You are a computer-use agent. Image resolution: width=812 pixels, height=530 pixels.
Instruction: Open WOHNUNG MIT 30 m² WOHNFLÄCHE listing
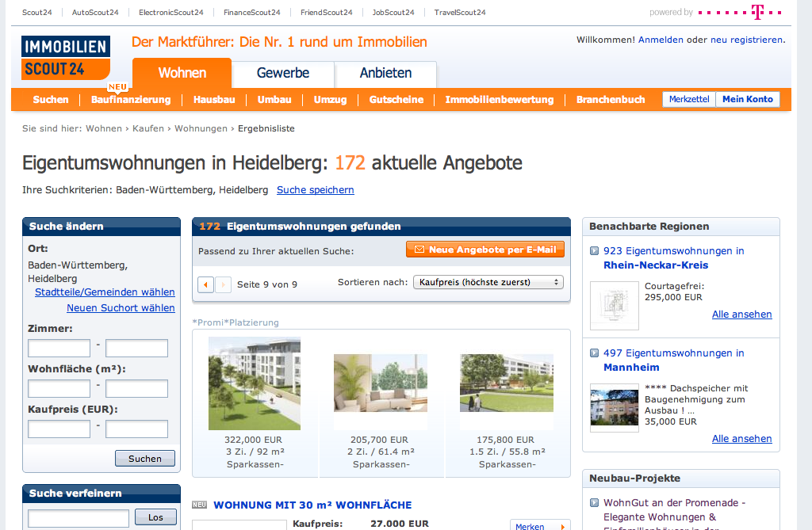point(312,505)
